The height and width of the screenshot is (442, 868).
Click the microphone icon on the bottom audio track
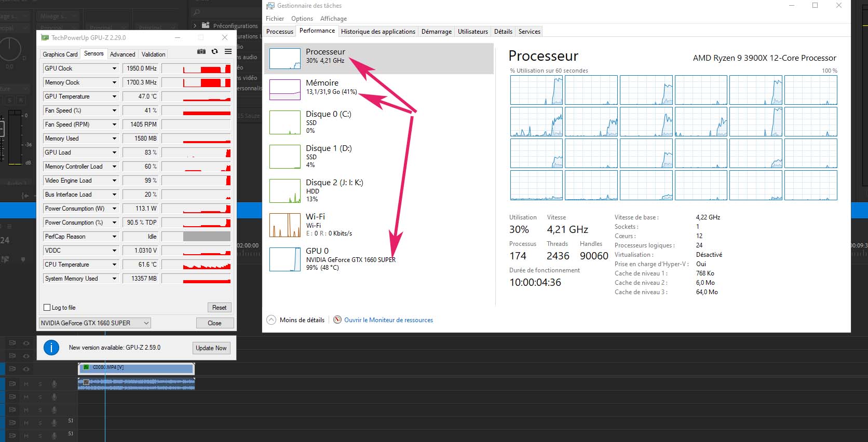tap(54, 436)
